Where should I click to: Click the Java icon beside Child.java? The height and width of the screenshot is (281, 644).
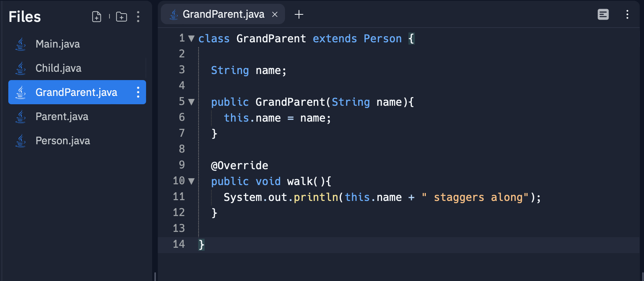21,68
